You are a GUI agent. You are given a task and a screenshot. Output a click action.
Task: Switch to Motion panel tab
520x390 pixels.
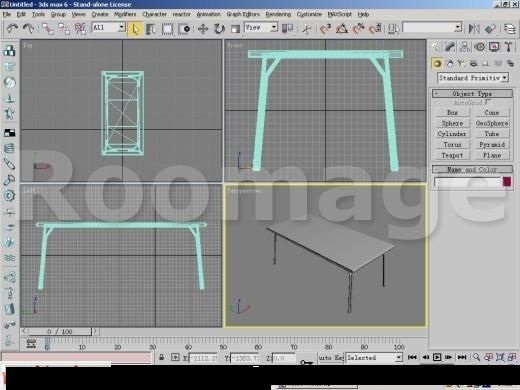tap(479, 47)
